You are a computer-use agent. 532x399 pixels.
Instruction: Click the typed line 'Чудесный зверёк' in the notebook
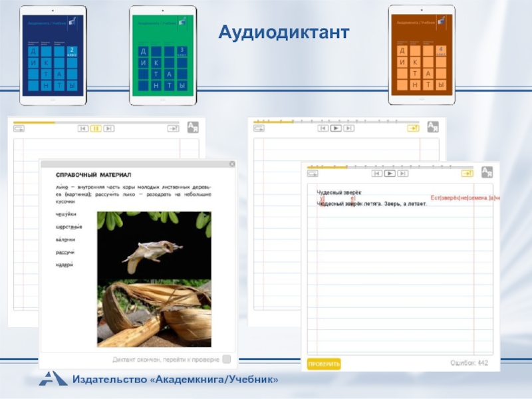(339, 192)
